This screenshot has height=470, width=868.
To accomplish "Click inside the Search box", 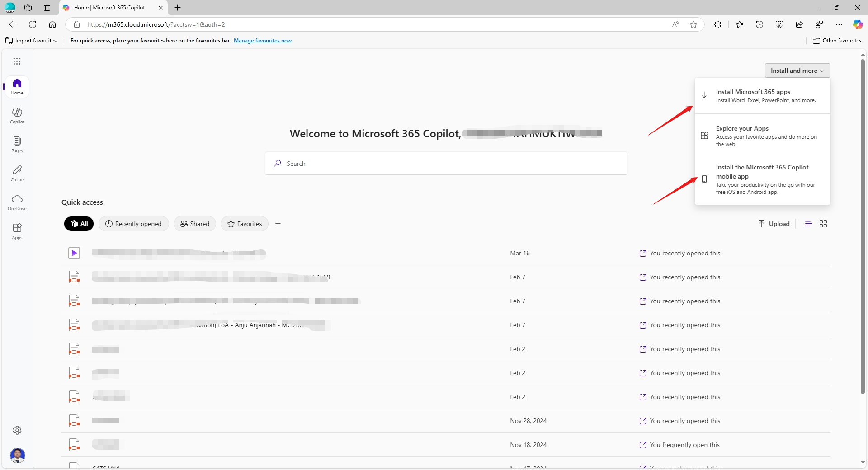I will (x=446, y=163).
